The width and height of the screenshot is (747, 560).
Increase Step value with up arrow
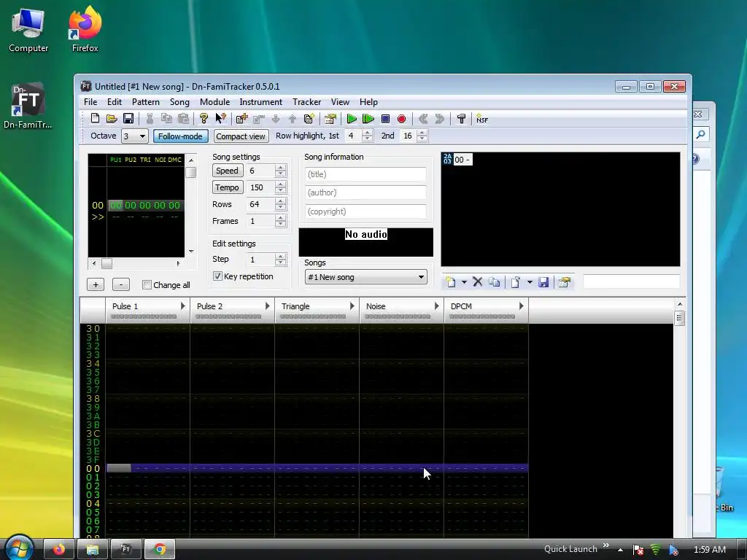coord(281,256)
